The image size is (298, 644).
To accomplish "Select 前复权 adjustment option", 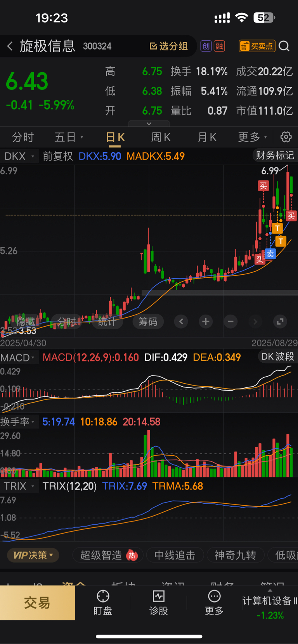I will (x=58, y=156).
